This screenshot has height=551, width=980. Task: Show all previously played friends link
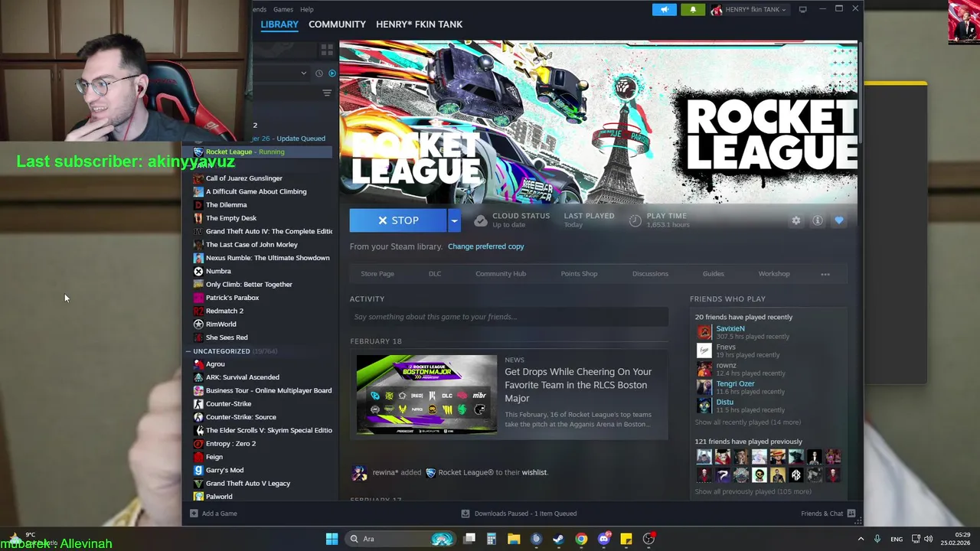[753, 491]
